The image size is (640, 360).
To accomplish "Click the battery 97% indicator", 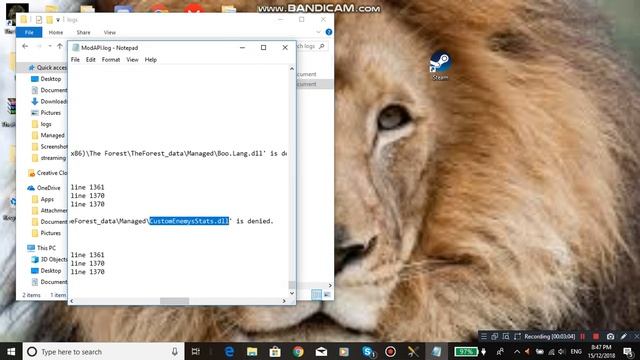I will click(466, 351).
